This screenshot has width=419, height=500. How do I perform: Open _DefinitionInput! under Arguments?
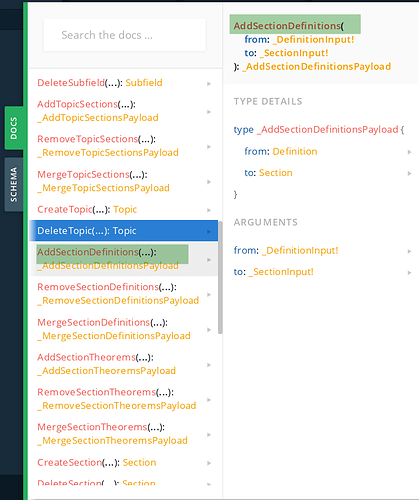tap(300, 250)
